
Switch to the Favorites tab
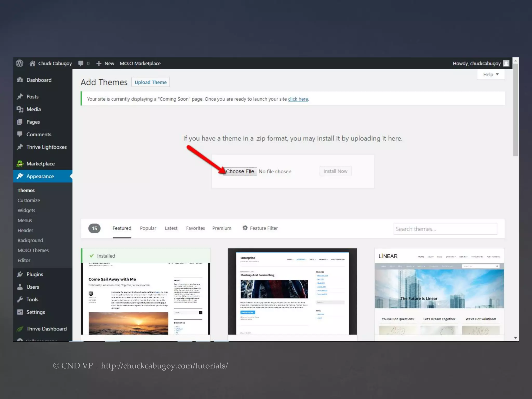(x=195, y=228)
